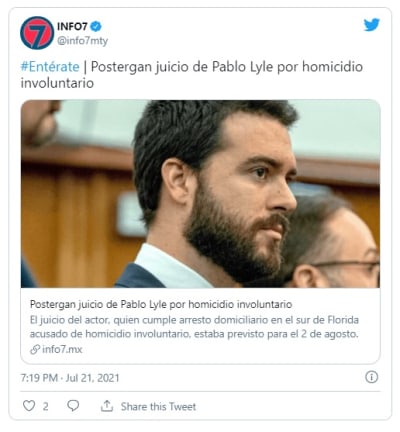Image resolution: width=400 pixels, height=432 pixels.
Task: Click the info7.mx domain link
Action: (x=62, y=349)
